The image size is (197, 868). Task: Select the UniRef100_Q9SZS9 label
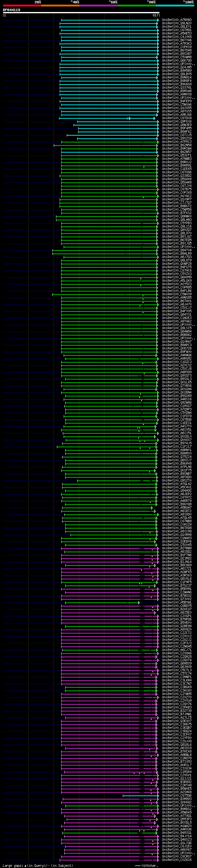point(176,139)
